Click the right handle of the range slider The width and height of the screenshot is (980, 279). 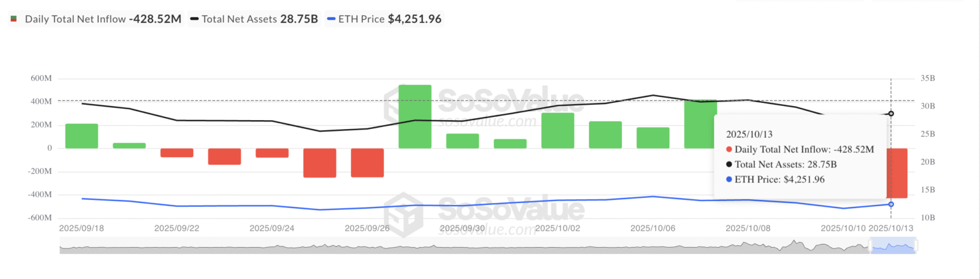[915, 245]
